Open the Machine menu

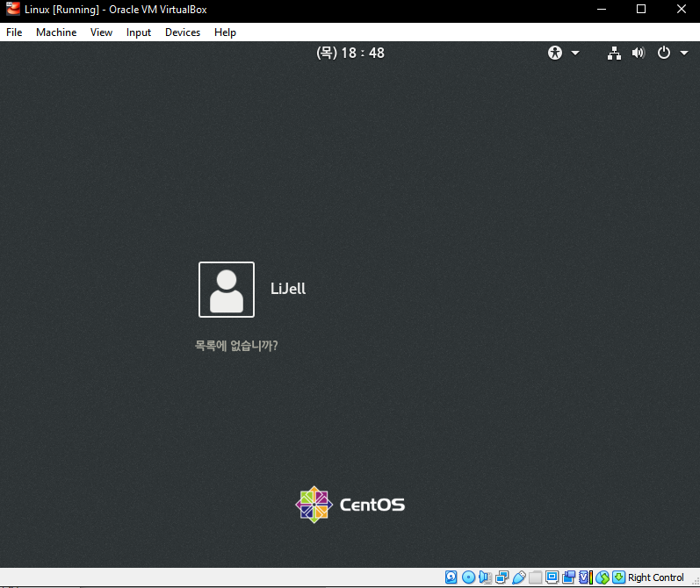(x=56, y=32)
